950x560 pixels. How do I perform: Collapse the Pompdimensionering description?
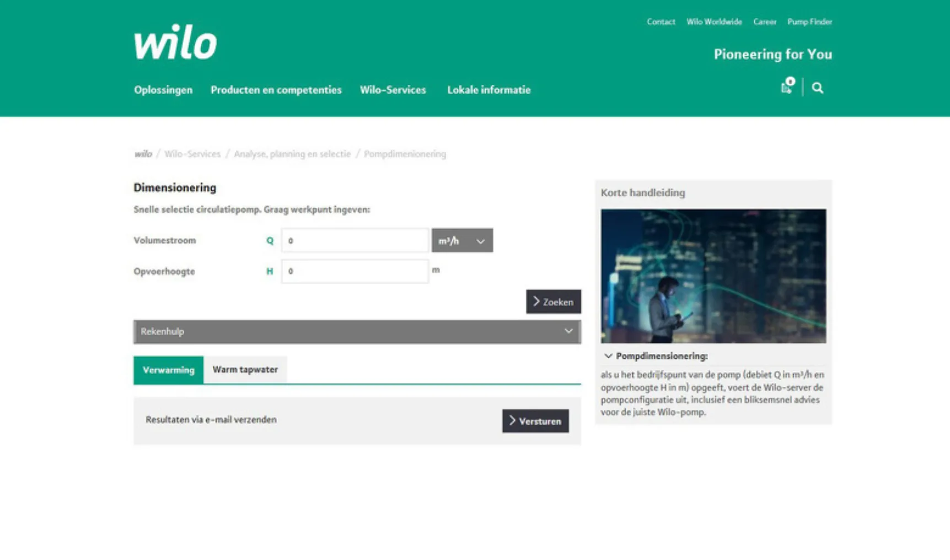[x=661, y=356]
